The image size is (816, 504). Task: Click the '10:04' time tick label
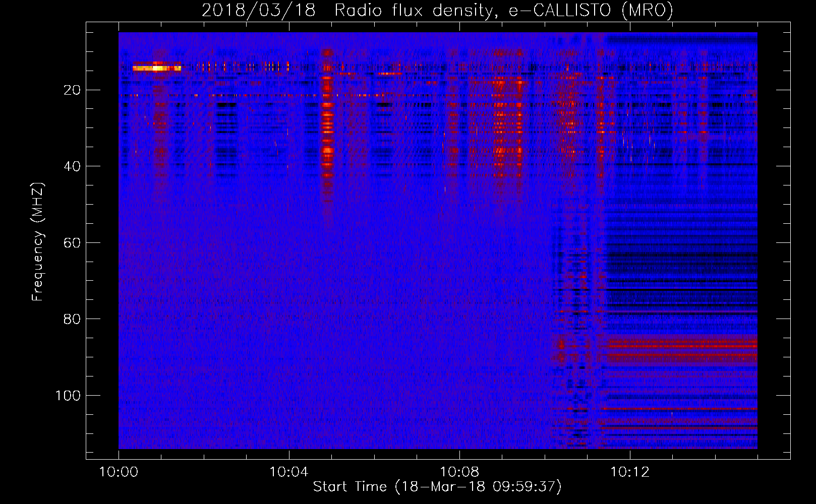289,472
